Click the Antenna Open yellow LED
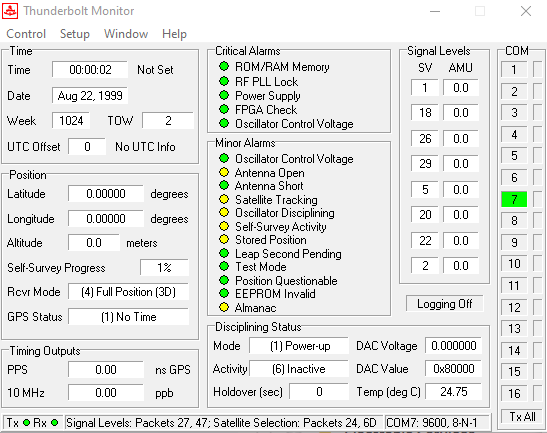The width and height of the screenshot is (547, 433). point(224,172)
